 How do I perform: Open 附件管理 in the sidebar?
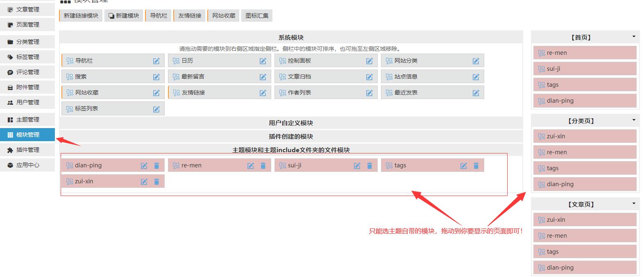coord(27,87)
